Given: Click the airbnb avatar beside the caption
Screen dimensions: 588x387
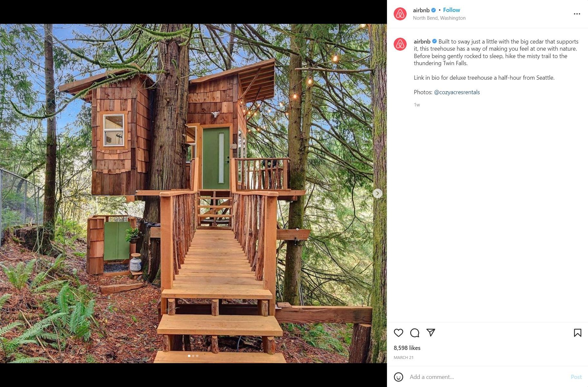Looking at the screenshot, I should click(400, 44).
